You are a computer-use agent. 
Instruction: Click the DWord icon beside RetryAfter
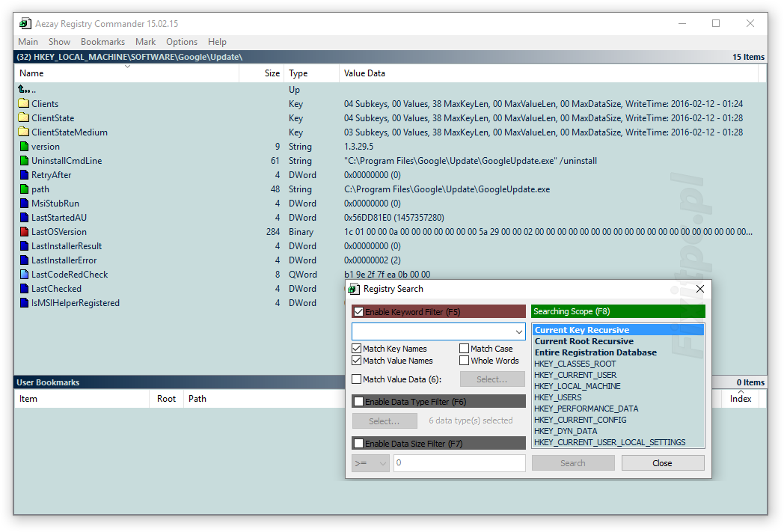tap(24, 175)
